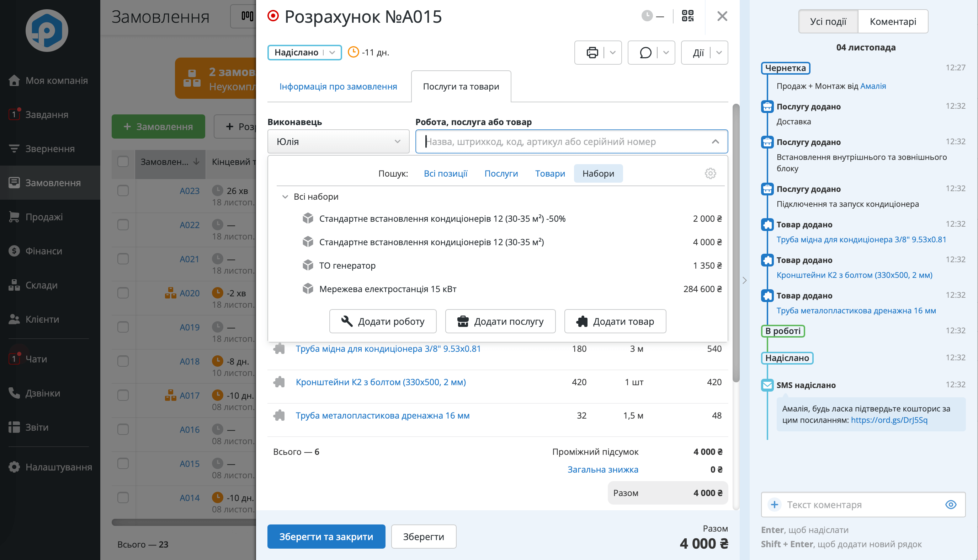Open the Виконавець Юлія dropdown

coord(338,141)
